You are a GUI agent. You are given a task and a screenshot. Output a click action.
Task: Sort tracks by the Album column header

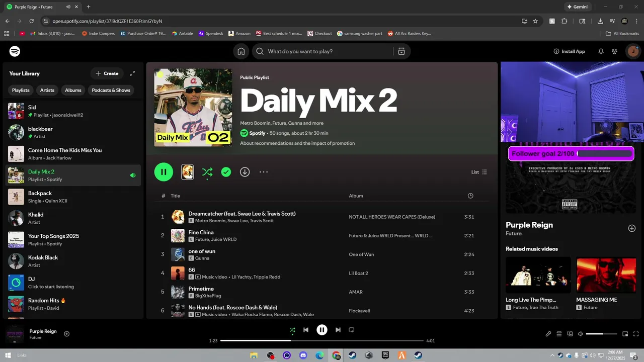(356, 196)
